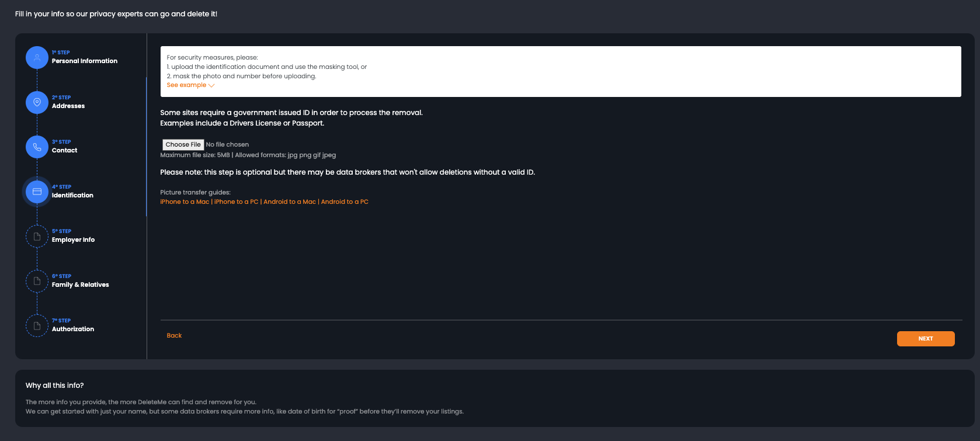Click the Employer Info step document icon

click(37, 237)
